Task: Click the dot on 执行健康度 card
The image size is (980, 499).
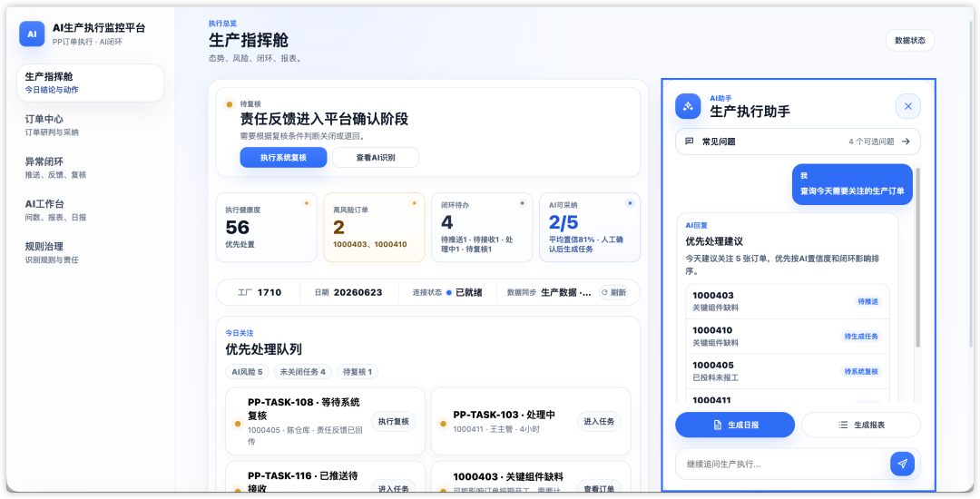Action: click(307, 203)
